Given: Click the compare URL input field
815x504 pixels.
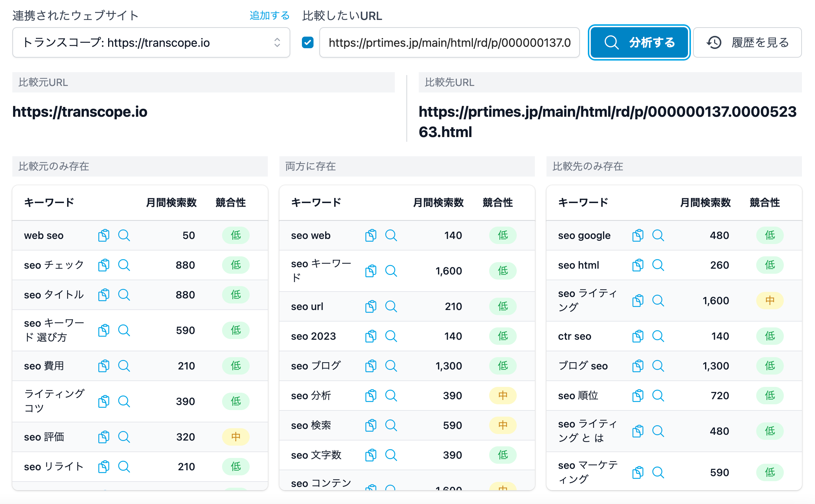Looking at the screenshot, I should (449, 42).
